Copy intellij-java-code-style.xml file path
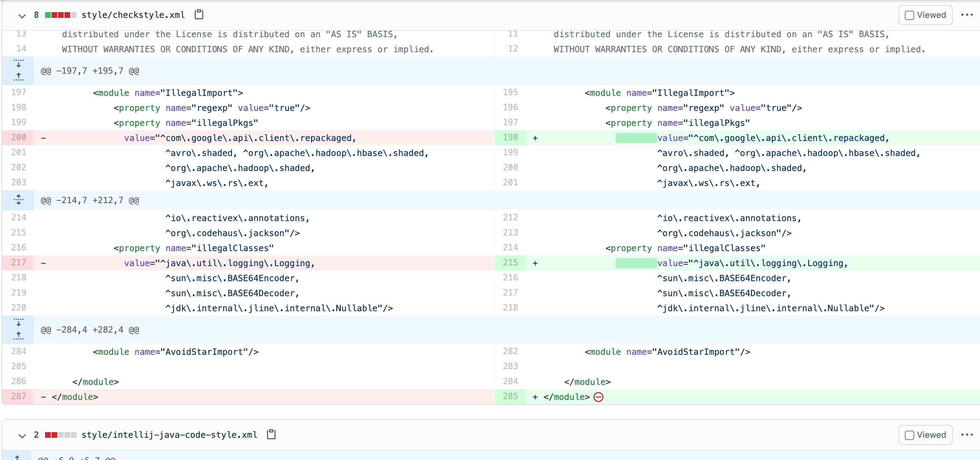This screenshot has height=460, width=980. coord(271,434)
